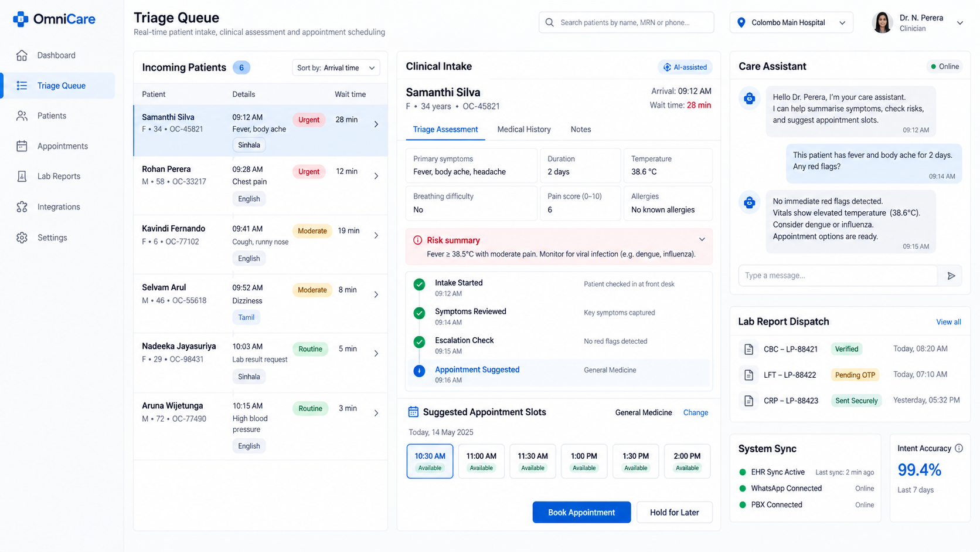Click the Escalation Check green check icon
The width and height of the screenshot is (980, 552).
pyautogui.click(x=419, y=342)
